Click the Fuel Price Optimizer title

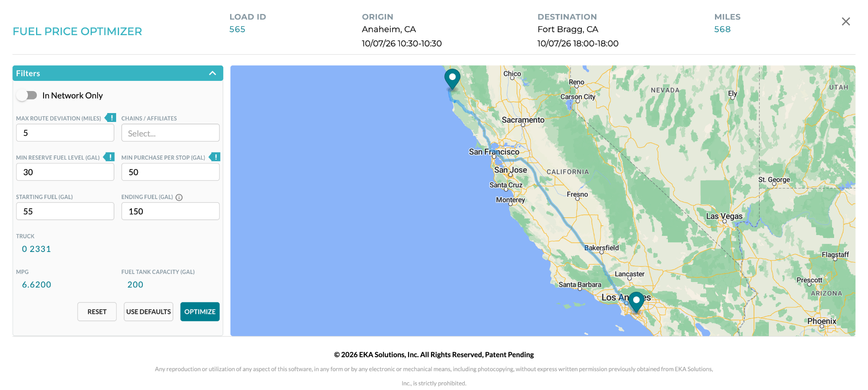pyautogui.click(x=77, y=31)
